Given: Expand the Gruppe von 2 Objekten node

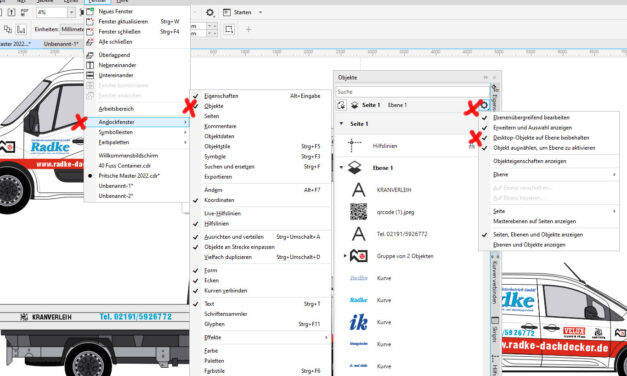Looking at the screenshot, I should click(x=345, y=255).
